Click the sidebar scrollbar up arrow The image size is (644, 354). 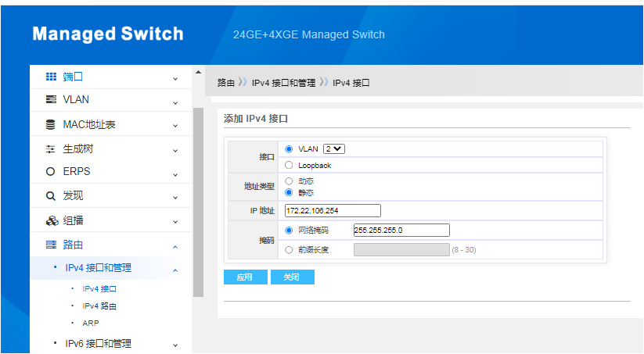coord(199,72)
